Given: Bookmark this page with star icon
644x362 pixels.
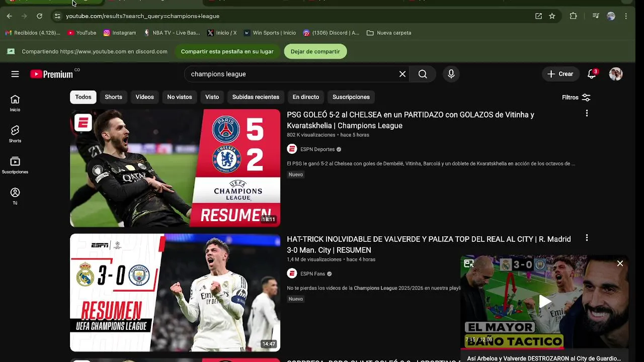Looking at the screenshot, I should click(x=552, y=16).
